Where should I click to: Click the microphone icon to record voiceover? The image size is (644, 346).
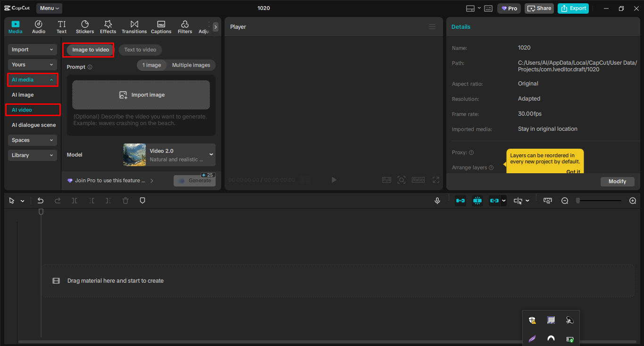click(x=437, y=200)
